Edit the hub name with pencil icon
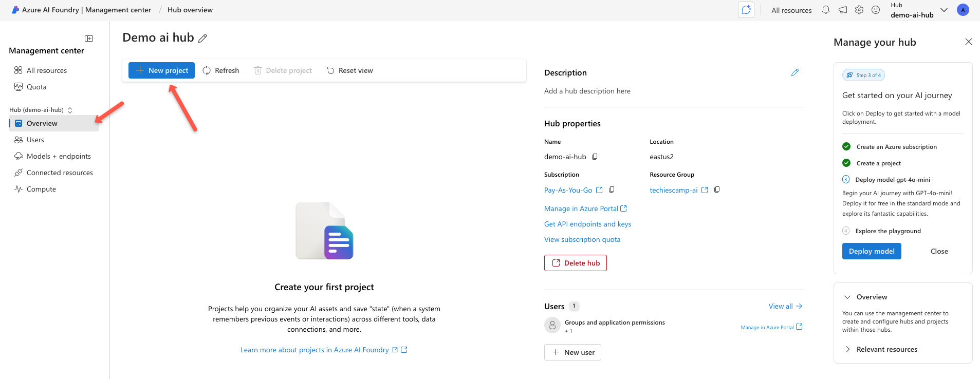Screen dimensions: 980x379 (202, 38)
